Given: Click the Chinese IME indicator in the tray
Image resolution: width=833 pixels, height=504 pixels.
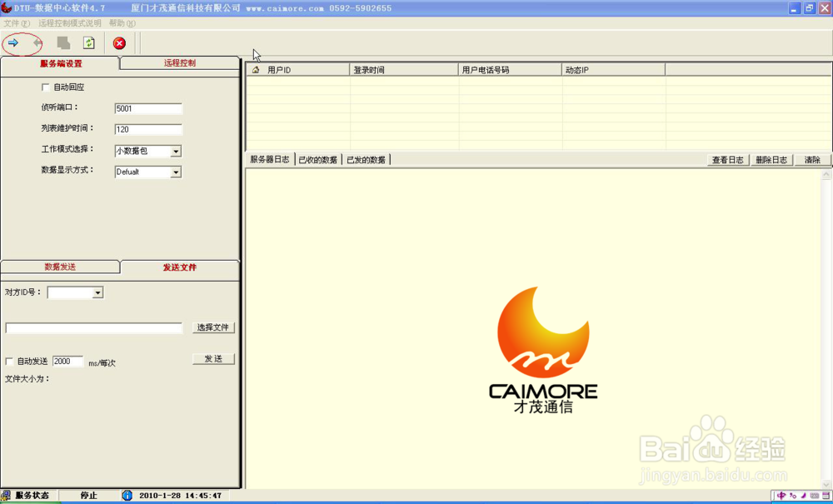Looking at the screenshot, I should [781, 496].
